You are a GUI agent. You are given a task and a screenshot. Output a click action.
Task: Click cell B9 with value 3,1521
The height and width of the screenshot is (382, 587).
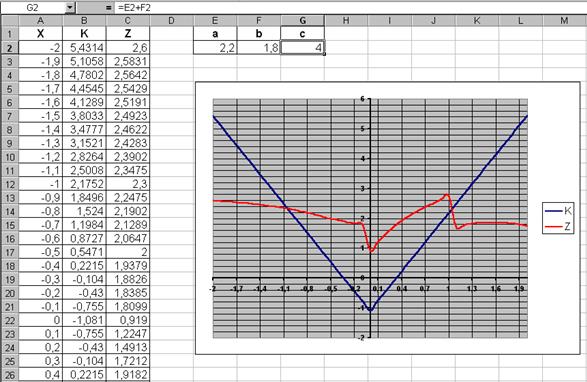coord(84,143)
